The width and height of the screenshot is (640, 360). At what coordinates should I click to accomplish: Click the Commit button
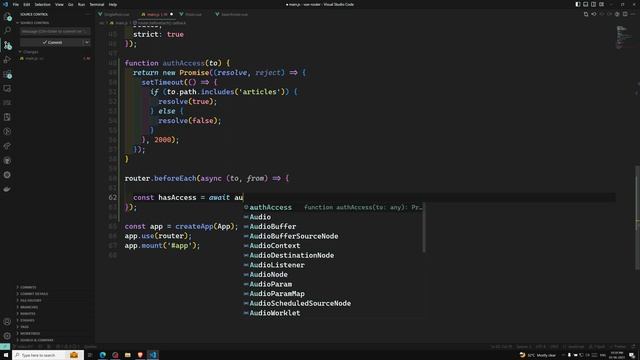52,42
